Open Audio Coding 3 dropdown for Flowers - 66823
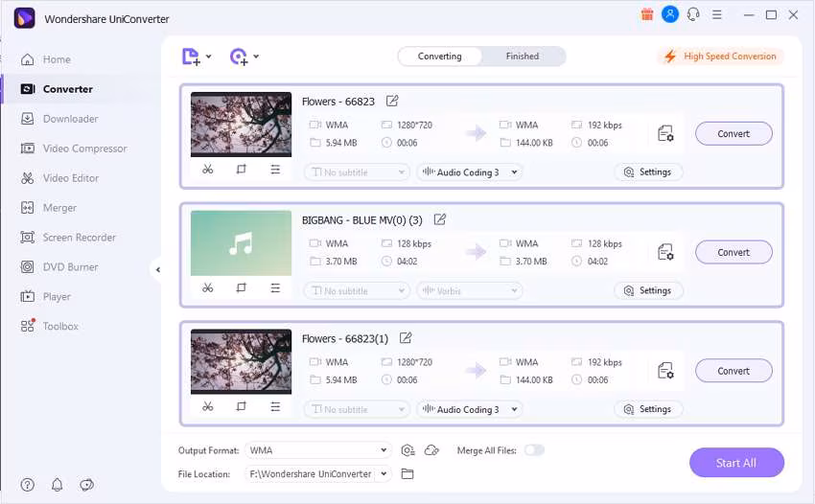Screen dimensions: 815x504 click(x=470, y=172)
